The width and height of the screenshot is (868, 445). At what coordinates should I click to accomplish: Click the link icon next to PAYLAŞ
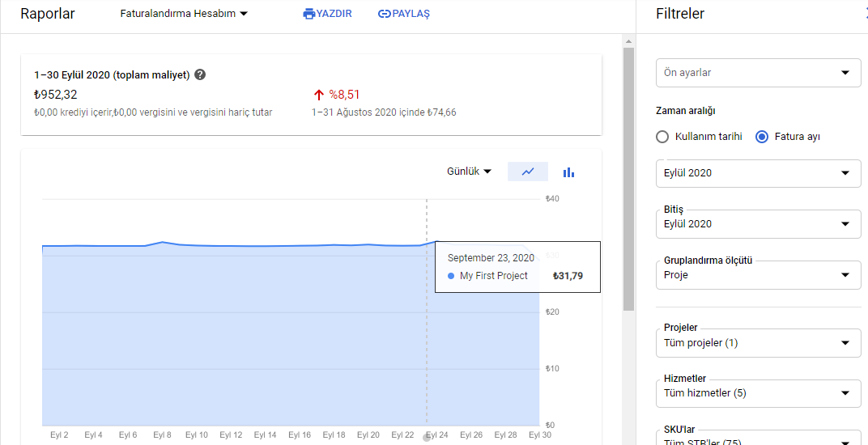click(384, 14)
